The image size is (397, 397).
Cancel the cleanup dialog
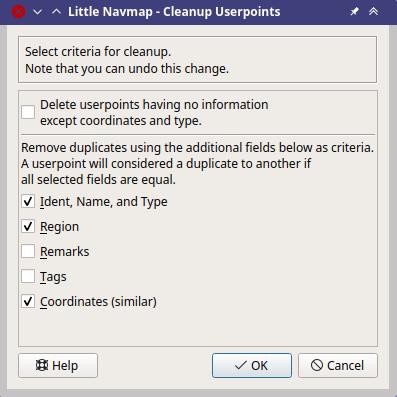(x=338, y=365)
